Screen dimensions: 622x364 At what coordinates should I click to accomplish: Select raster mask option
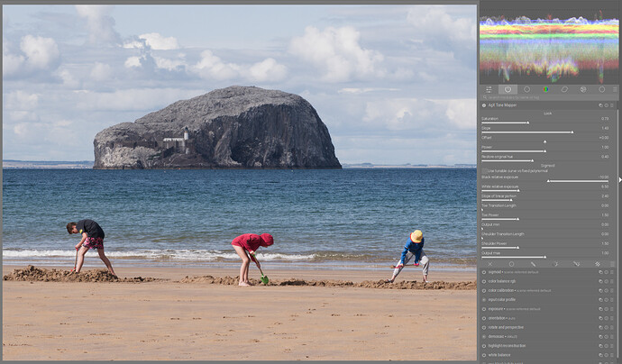click(x=598, y=264)
